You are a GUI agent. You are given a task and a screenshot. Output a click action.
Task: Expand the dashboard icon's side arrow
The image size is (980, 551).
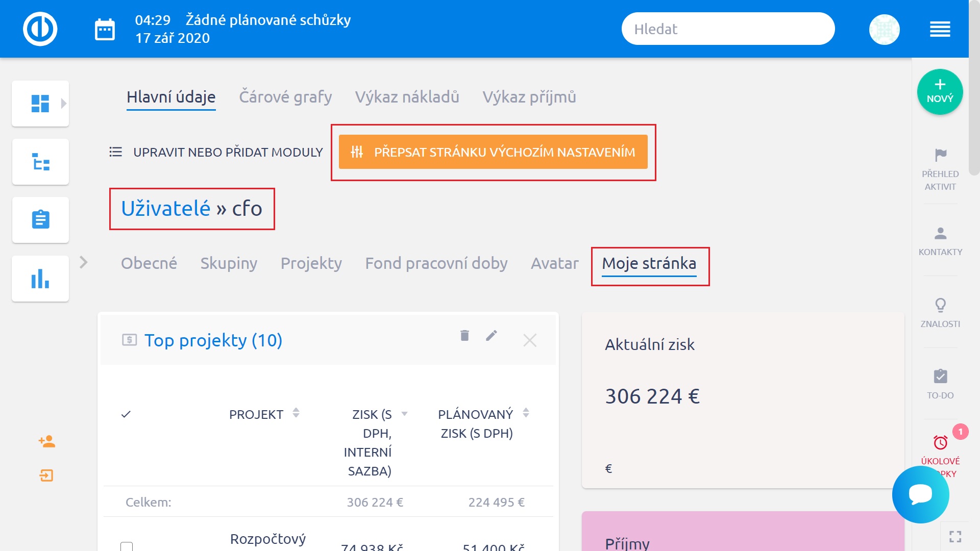coord(64,104)
